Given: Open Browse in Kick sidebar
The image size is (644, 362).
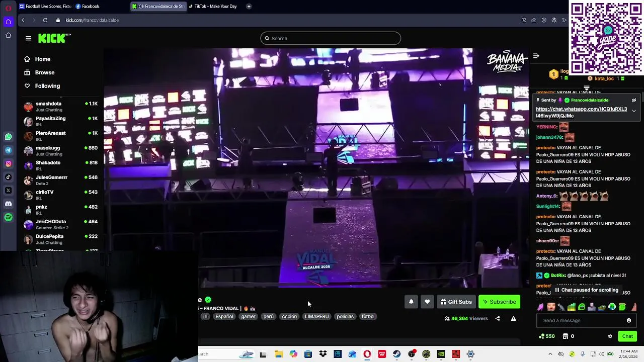Looking at the screenshot, I should pos(40,73).
